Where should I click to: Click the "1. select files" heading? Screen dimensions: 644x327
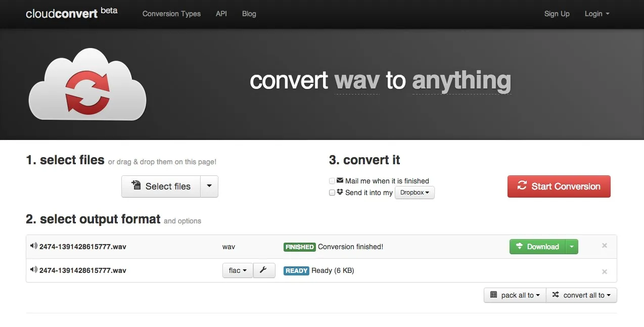tap(65, 160)
